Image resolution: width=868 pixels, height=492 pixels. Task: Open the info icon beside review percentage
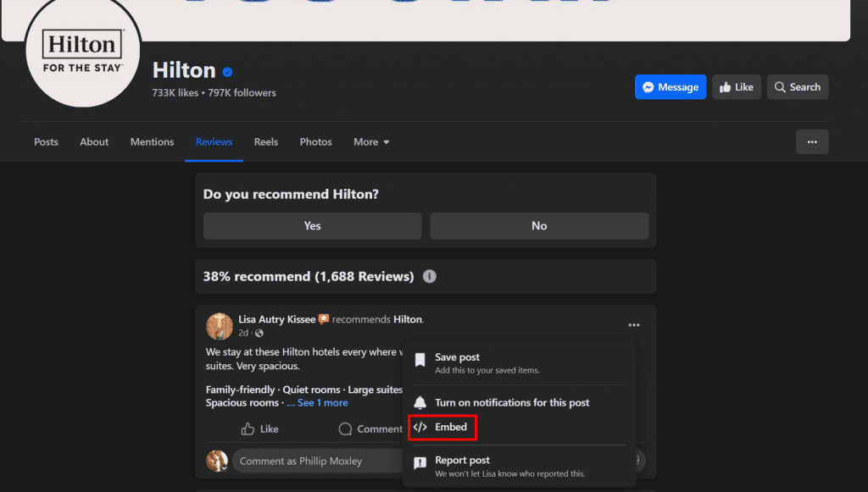coord(429,276)
